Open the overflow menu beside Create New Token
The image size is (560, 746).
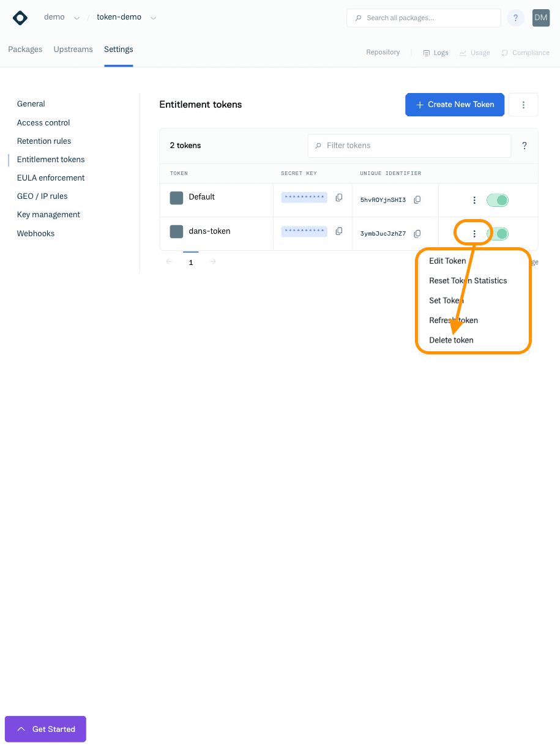pyautogui.click(x=523, y=105)
